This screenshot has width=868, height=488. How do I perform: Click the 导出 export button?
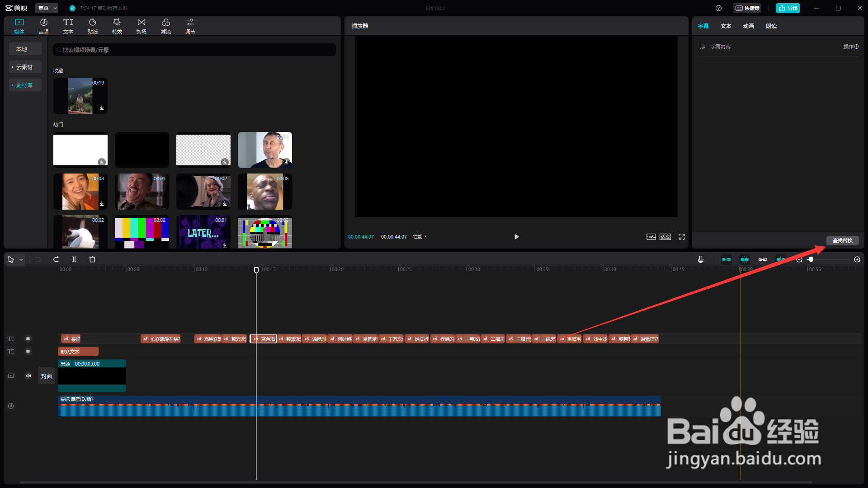click(788, 8)
